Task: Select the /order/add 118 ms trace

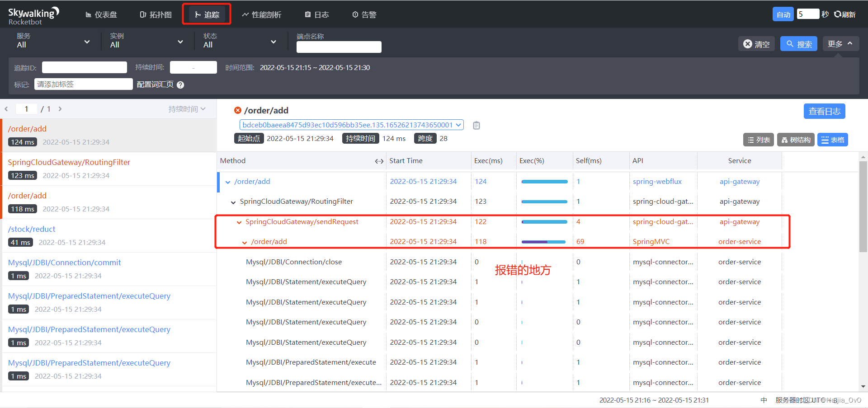Action: pos(109,202)
